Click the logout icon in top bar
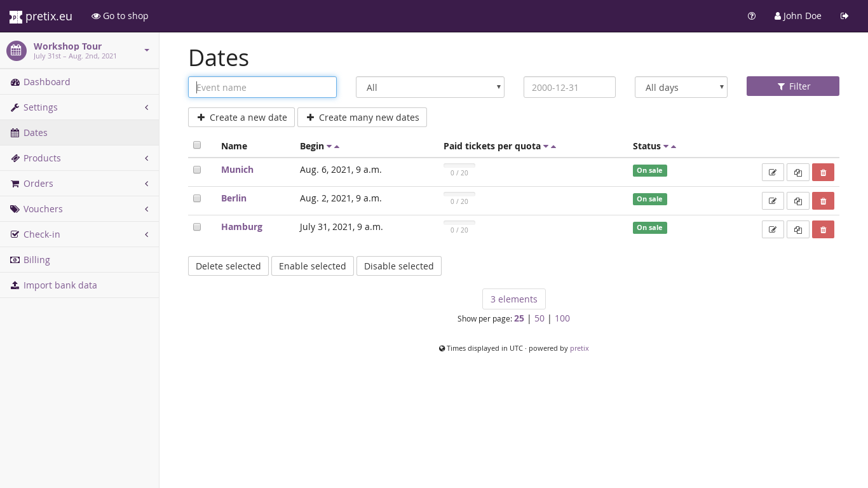The image size is (868, 488). pos(844,16)
